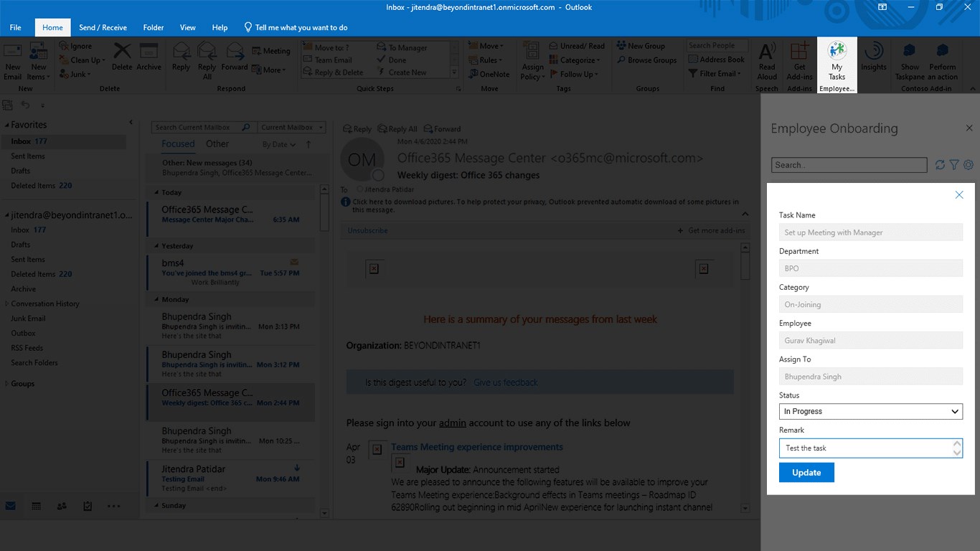980x551 pixels.
Task: Select Sent Items under Favorites
Action: coord(28,156)
